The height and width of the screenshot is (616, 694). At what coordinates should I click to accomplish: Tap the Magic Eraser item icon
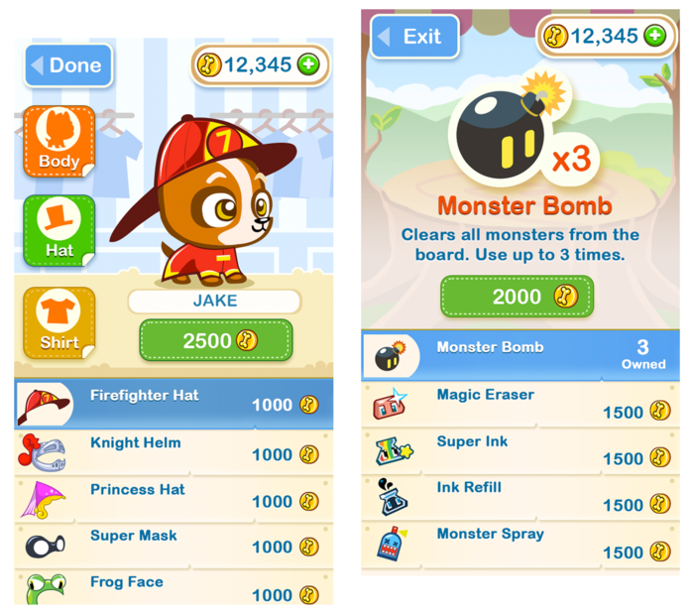tap(390, 404)
